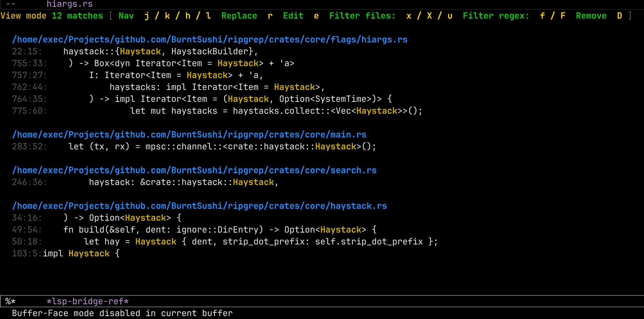Click the highlighted Haystack keyword on line 50
The image size is (644, 319).
pos(155,241)
